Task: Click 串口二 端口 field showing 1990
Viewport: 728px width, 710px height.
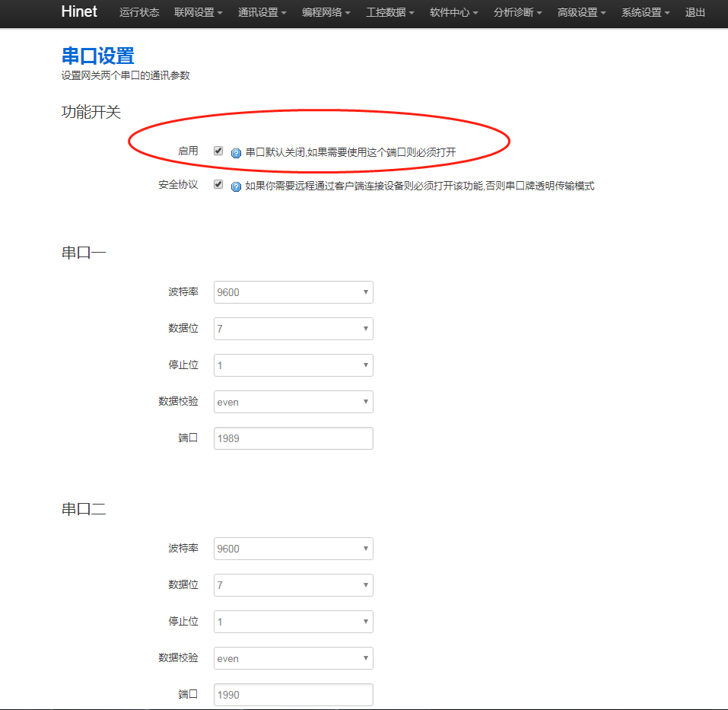Action: click(x=293, y=695)
